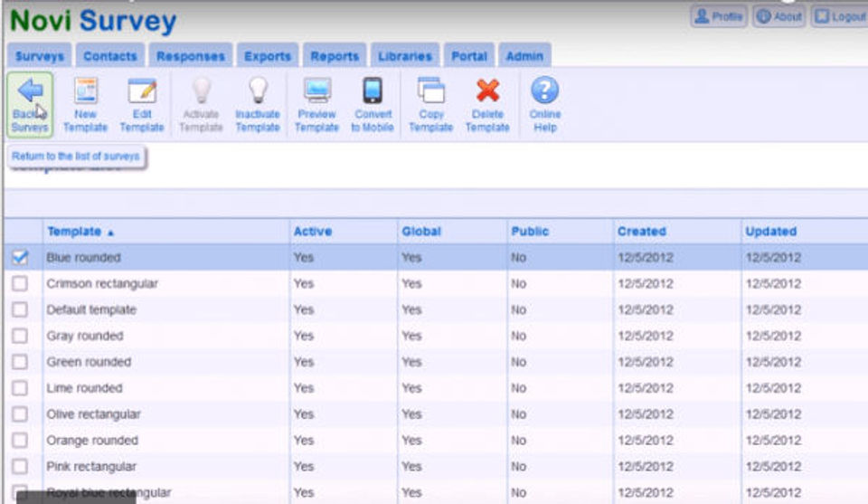Check the Crimson rectangular template
868x504 pixels.
point(20,283)
